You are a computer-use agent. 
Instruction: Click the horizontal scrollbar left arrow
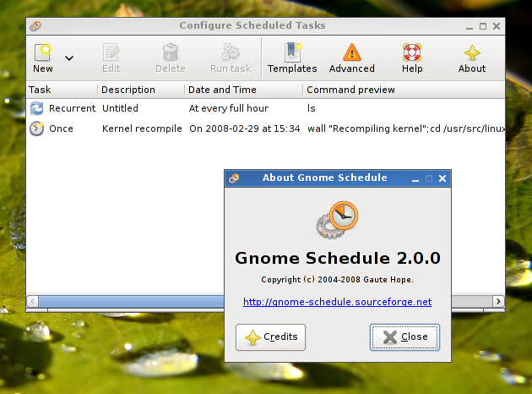[x=33, y=301]
